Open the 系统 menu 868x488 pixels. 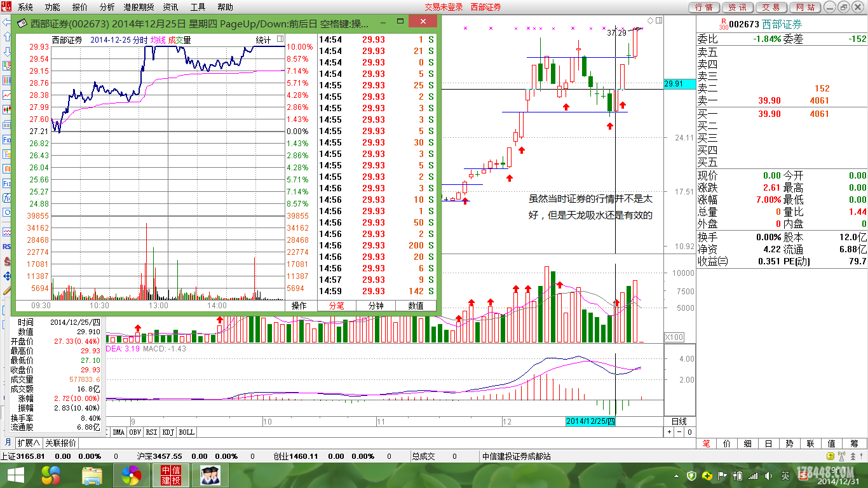(x=25, y=7)
